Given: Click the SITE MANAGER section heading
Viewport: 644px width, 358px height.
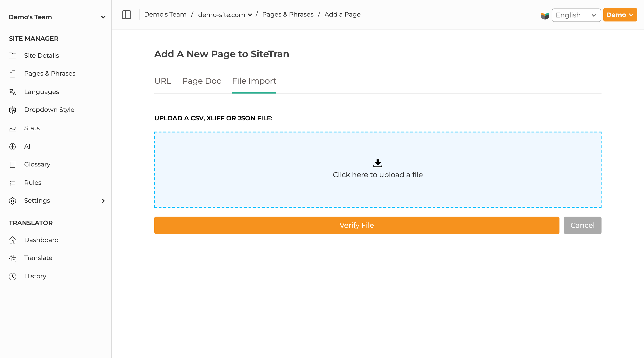Looking at the screenshot, I should (34, 39).
